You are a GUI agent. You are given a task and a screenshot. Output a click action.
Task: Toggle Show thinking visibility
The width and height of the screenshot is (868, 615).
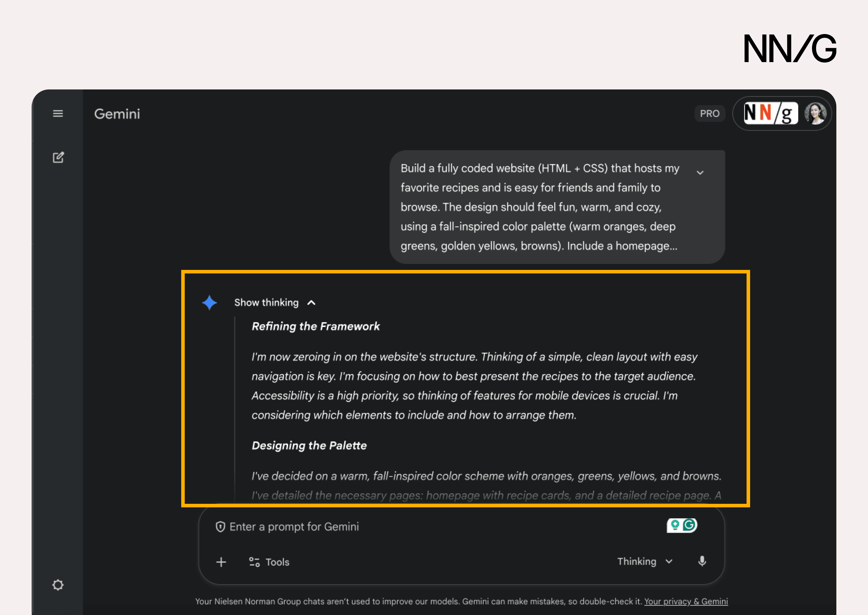click(266, 303)
